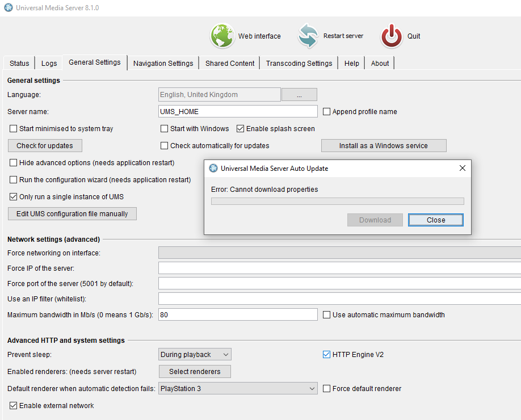Viewport: 521px width, 420px height.
Task: Click Close in Auto Update dialog
Action: click(436, 220)
